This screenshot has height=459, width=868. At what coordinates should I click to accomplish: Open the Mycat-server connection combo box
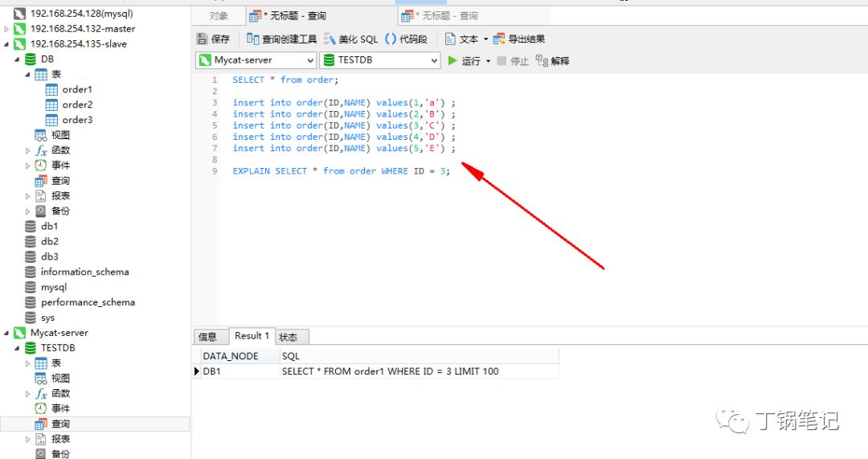[256, 59]
